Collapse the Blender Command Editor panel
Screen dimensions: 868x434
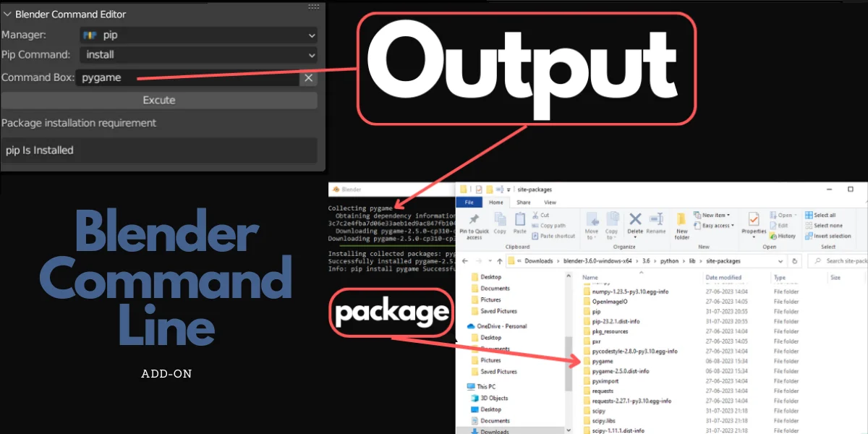pyautogui.click(x=9, y=13)
